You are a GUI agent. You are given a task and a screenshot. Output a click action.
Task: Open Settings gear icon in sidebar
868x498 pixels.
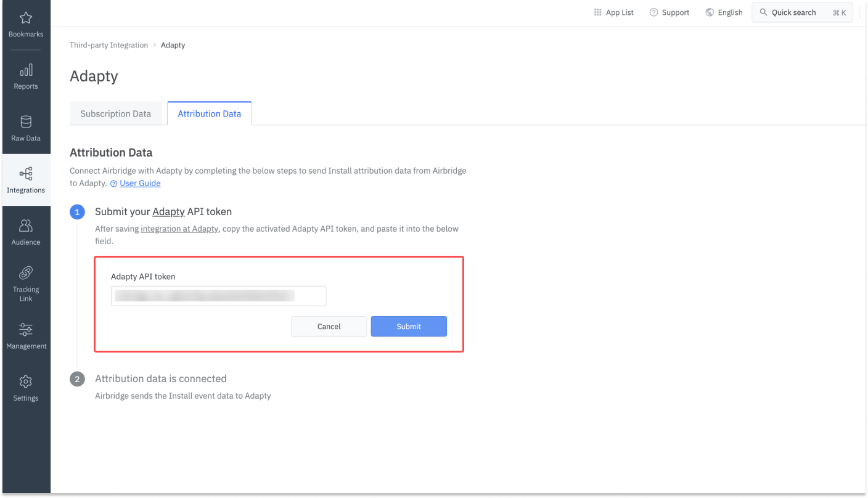[26, 382]
